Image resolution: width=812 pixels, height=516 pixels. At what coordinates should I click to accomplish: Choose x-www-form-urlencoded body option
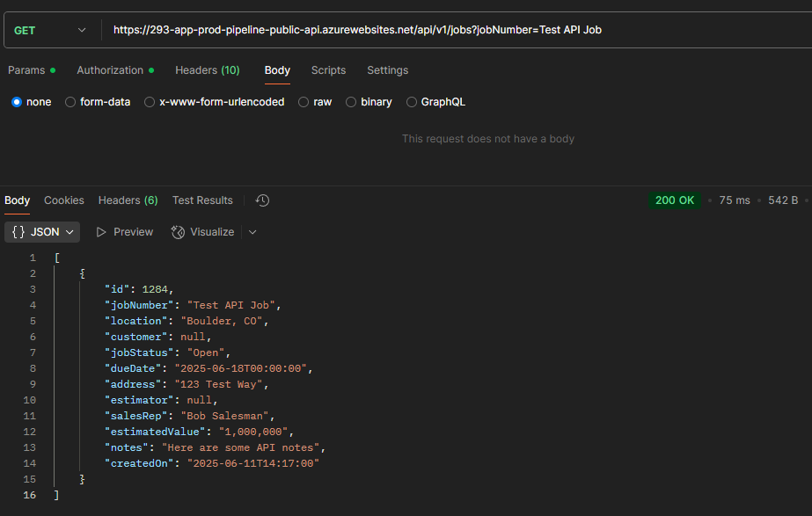[150, 102]
